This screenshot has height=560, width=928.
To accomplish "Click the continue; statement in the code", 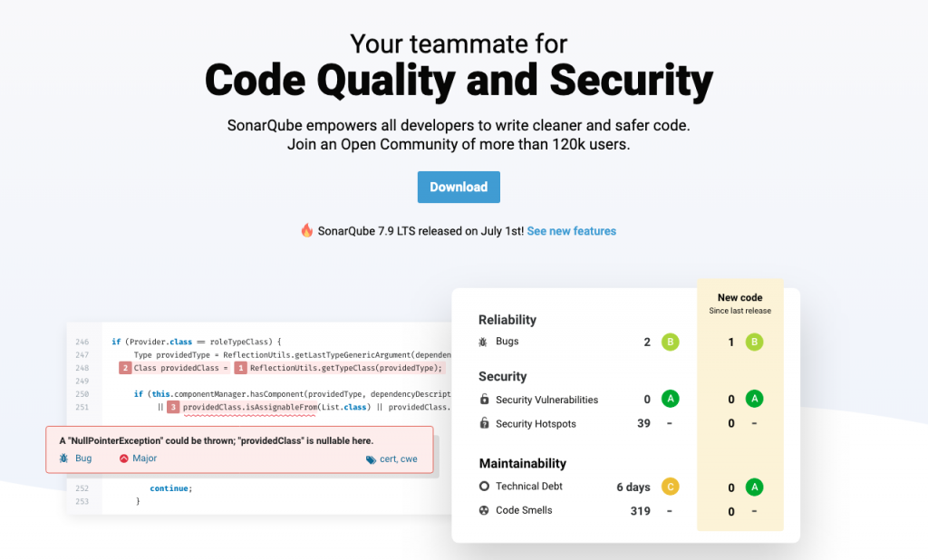I will (x=171, y=488).
